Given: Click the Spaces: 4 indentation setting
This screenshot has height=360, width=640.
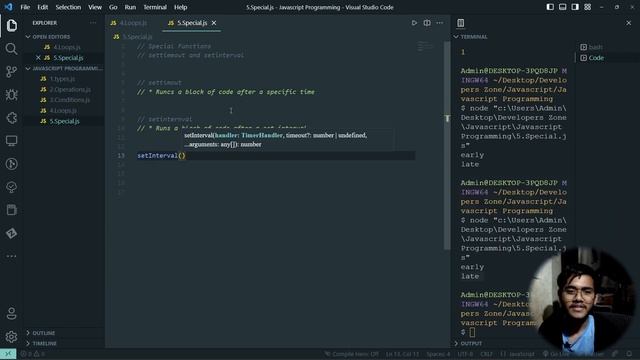Looking at the screenshot, I should click(x=438, y=354).
